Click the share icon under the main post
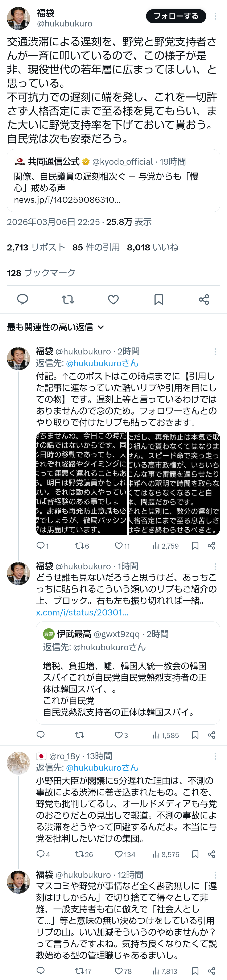This screenshot has width=227, height=980. (x=204, y=299)
